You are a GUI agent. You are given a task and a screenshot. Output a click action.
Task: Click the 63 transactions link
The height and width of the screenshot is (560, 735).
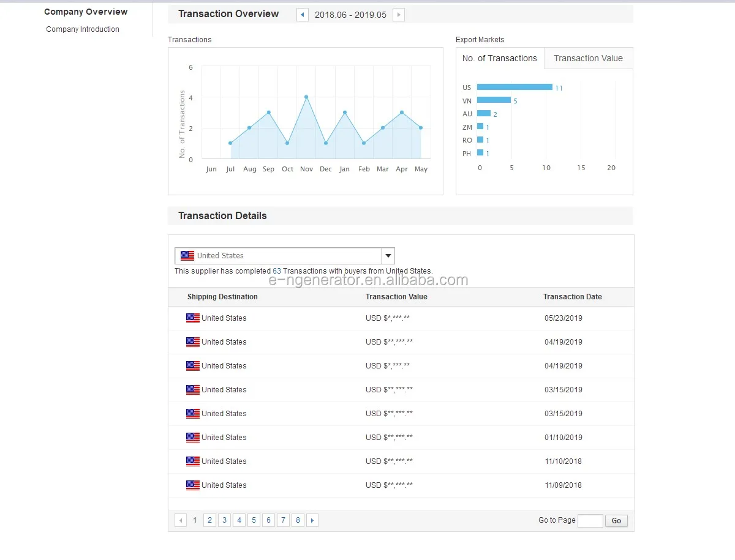click(x=277, y=271)
